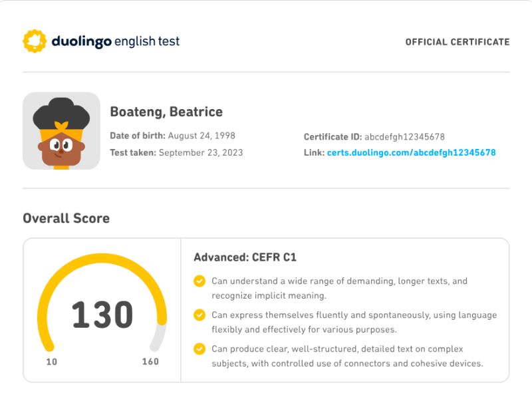The width and height of the screenshot is (532, 399).
Task: Click the gauge minimum value 10
Action: (x=51, y=362)
